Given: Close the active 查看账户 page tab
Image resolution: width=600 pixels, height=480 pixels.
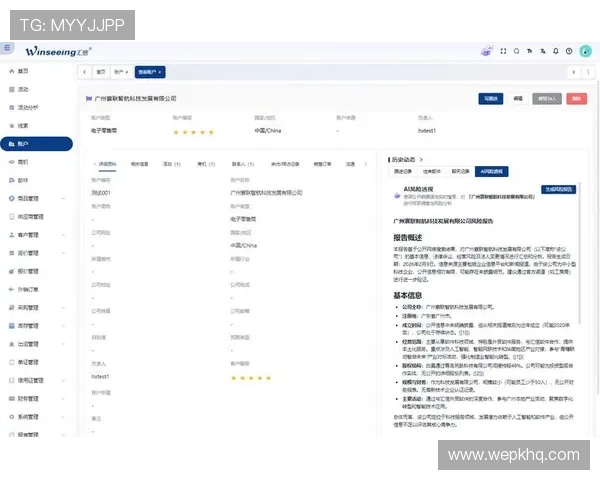Looking at the screenshot, I should 160,72.
